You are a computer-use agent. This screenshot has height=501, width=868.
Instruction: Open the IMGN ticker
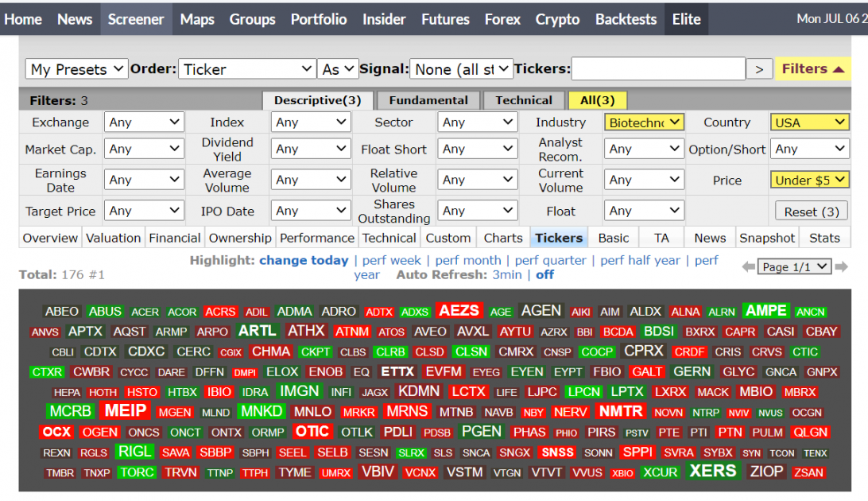point(300,391)
